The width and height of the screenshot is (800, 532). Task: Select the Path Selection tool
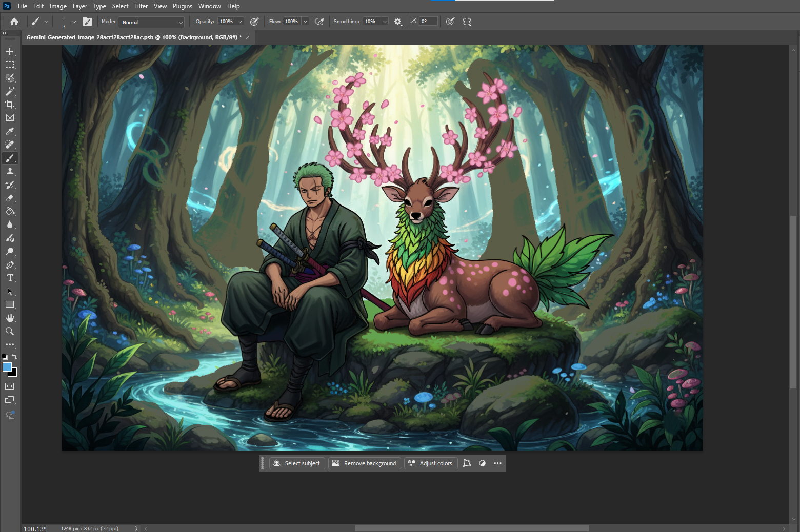tap(10, 291)
